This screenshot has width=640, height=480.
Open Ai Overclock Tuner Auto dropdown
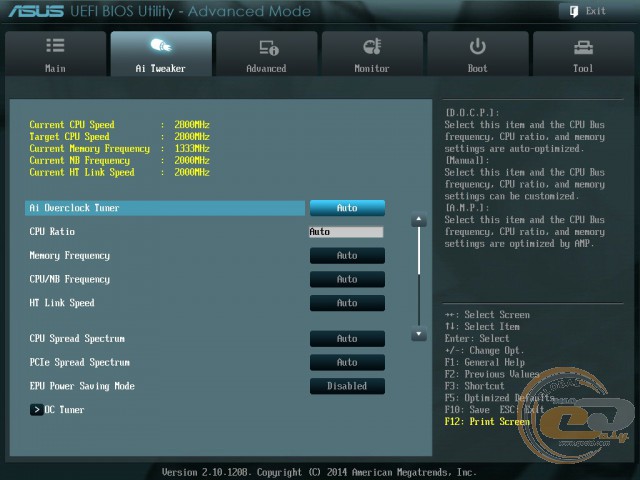coord(347,208)
